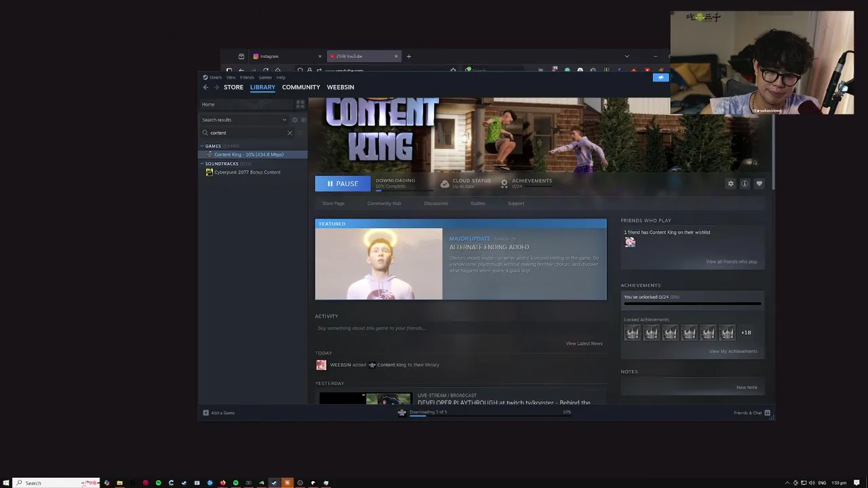Open WEEBSIN avatar in activity feed
Viewport: 868px width, 488px height.
point(321,365)
